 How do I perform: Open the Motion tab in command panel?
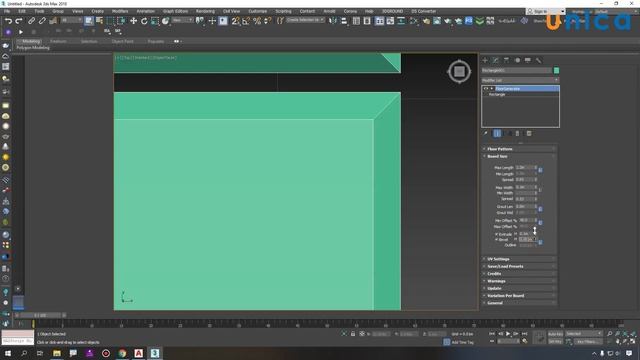pos(517,60)
